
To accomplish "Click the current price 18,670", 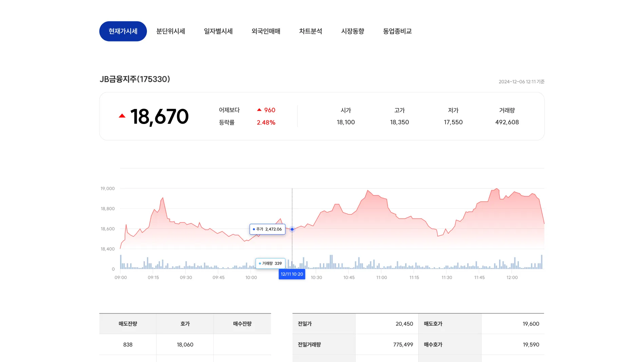I will [x=159, y=116].
